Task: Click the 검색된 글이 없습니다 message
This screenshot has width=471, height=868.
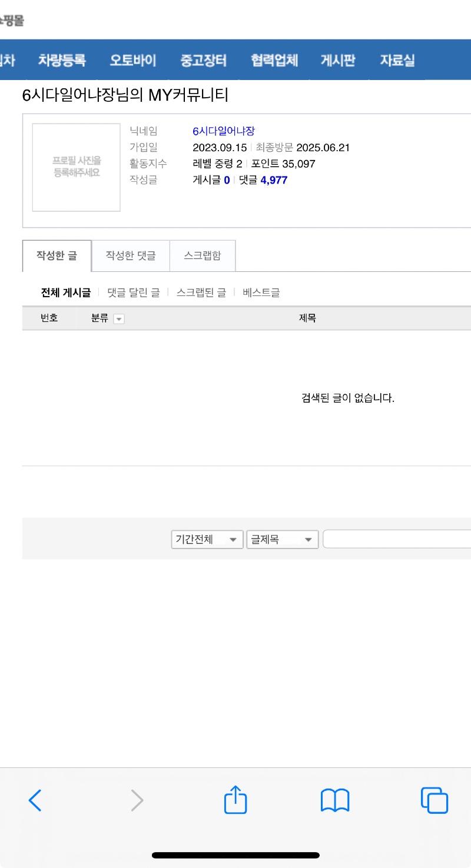Action: [348, 398]
